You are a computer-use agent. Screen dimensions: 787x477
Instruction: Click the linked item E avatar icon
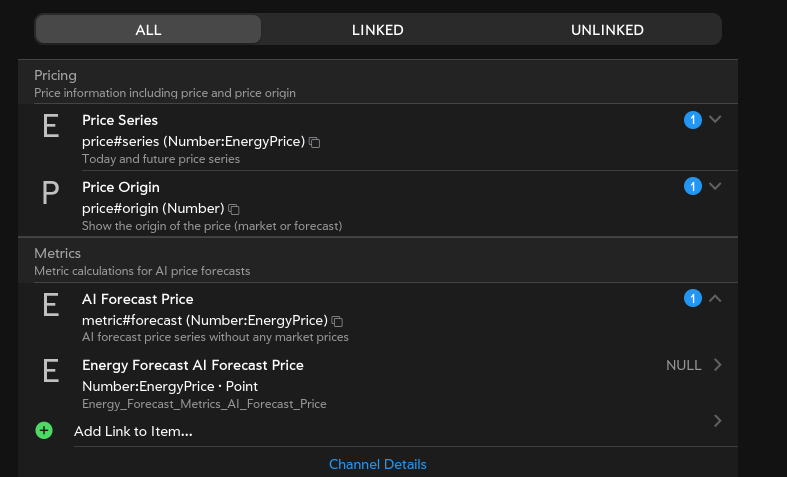(50, 371)
